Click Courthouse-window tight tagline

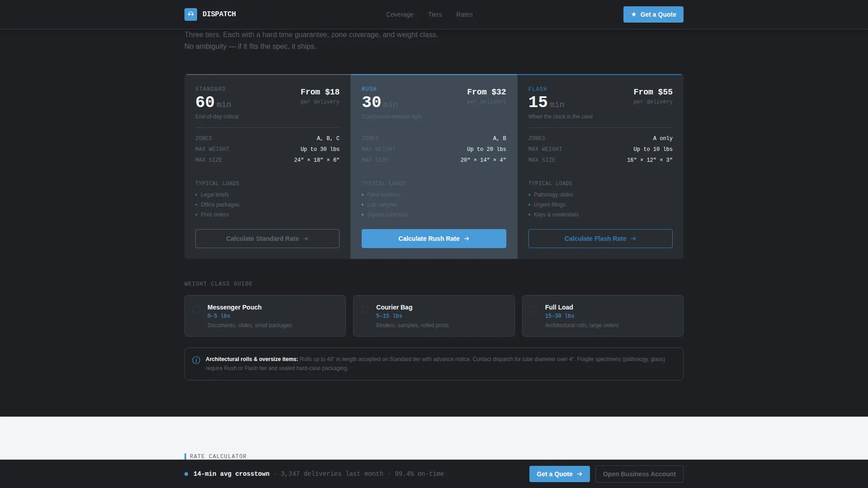392,117
